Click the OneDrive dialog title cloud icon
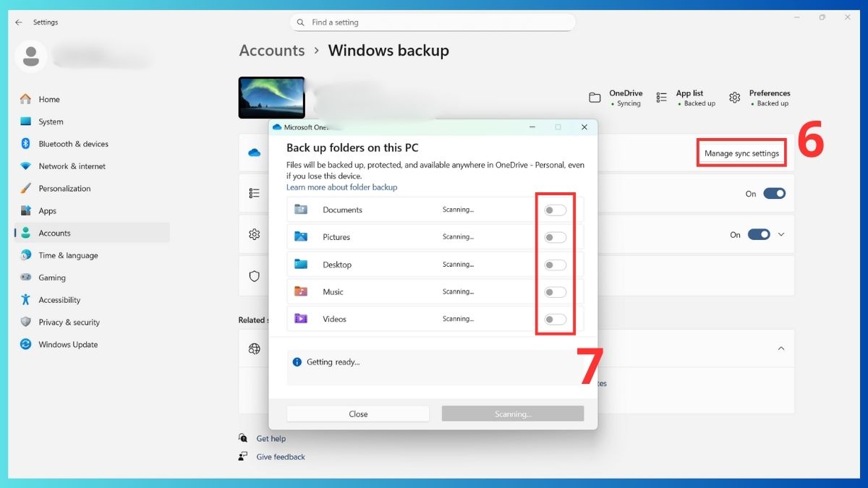The image size is (868, 488). pyautogui.click(x=277, y=127)
